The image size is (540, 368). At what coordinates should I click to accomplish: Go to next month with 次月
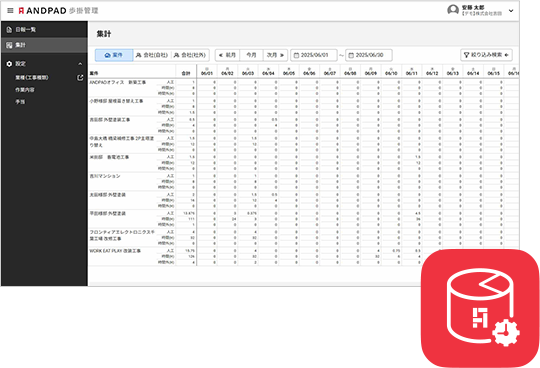276,55
